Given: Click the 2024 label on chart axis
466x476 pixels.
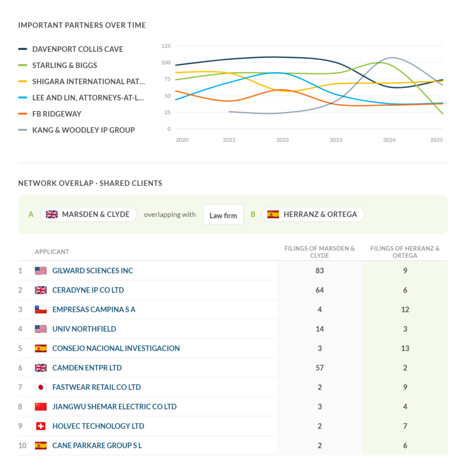Looking at the screenshot, I should tap(389, 140).
